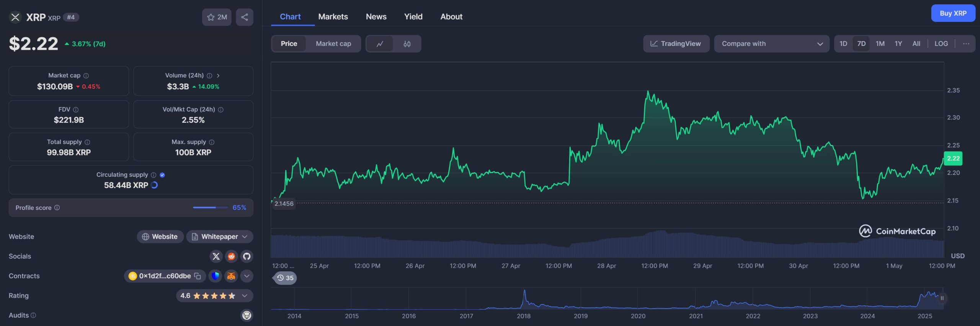
Task: Open XRP X (Twitter) social link
Action: [216, 256]
